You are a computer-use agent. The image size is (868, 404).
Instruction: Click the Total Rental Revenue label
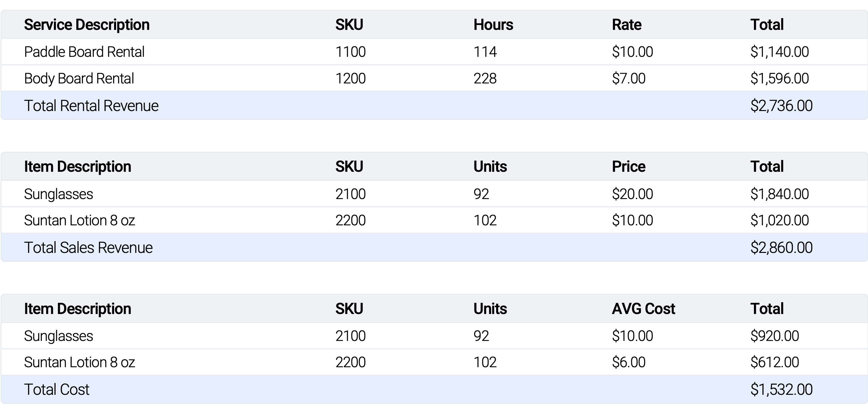point(91,106)
